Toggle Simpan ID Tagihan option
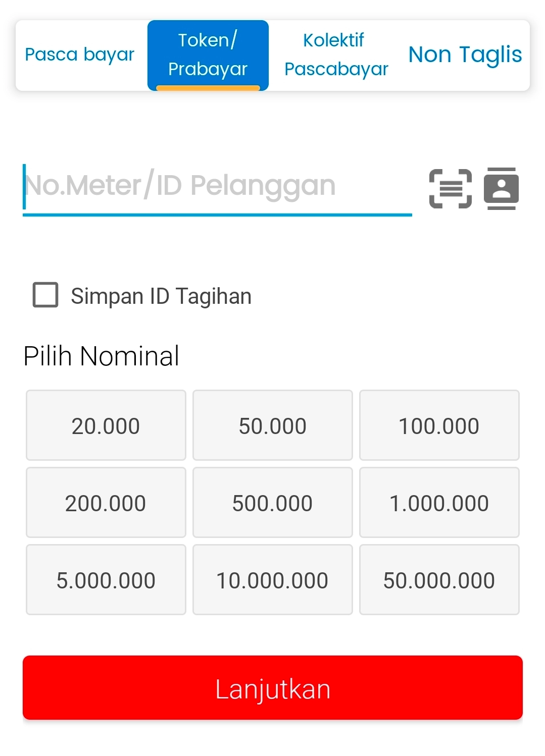545x756 pixels. [46, 296]
